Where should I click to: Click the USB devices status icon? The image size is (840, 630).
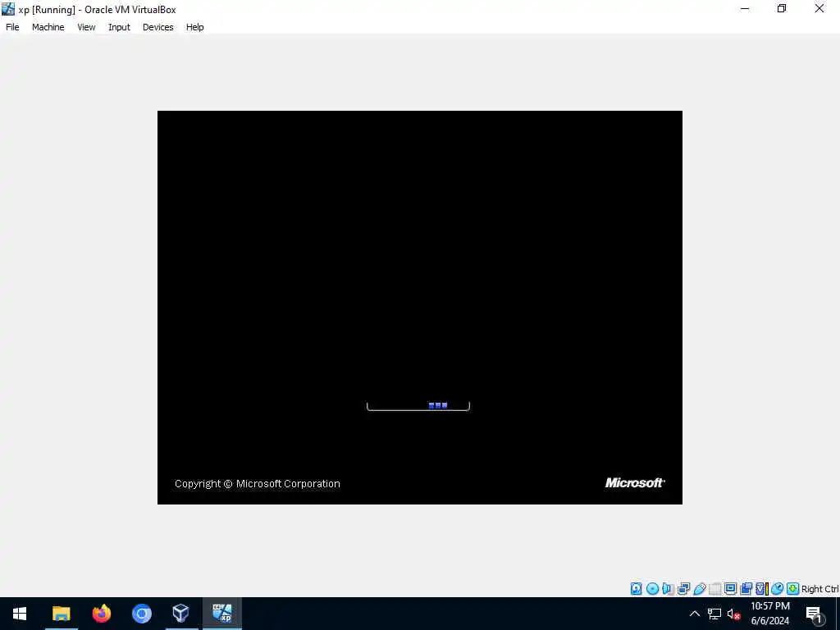[x=700, y=589]
